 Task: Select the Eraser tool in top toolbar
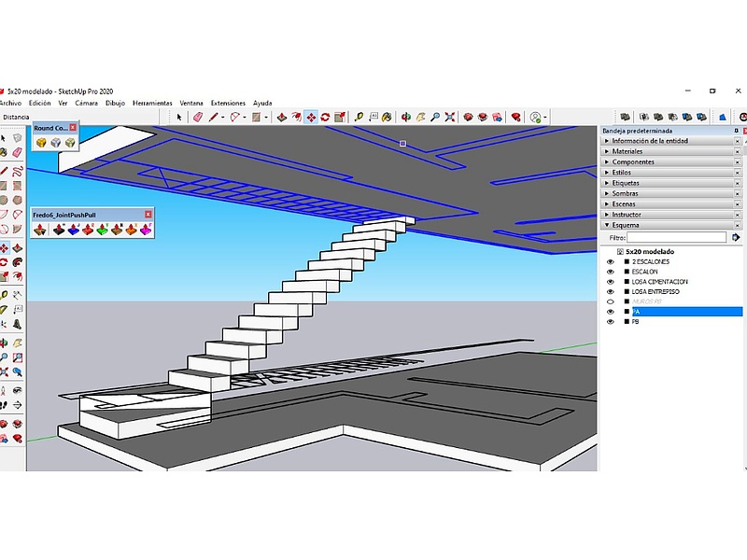(198, 118)
